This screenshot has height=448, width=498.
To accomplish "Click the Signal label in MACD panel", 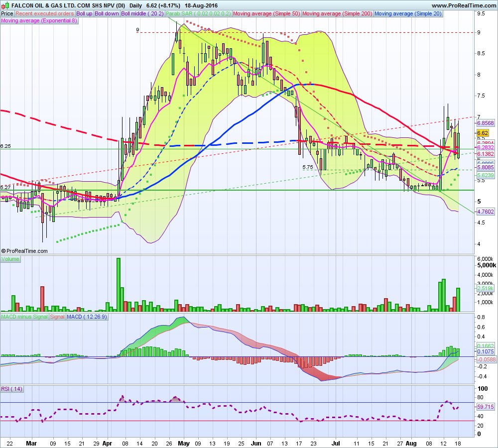I will tap(57, 317).
